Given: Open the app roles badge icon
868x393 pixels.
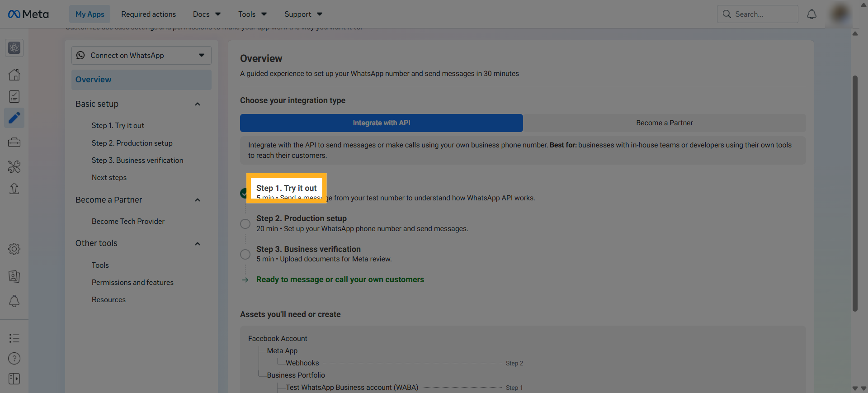Looking at the screenshot, I should point(14,276).
